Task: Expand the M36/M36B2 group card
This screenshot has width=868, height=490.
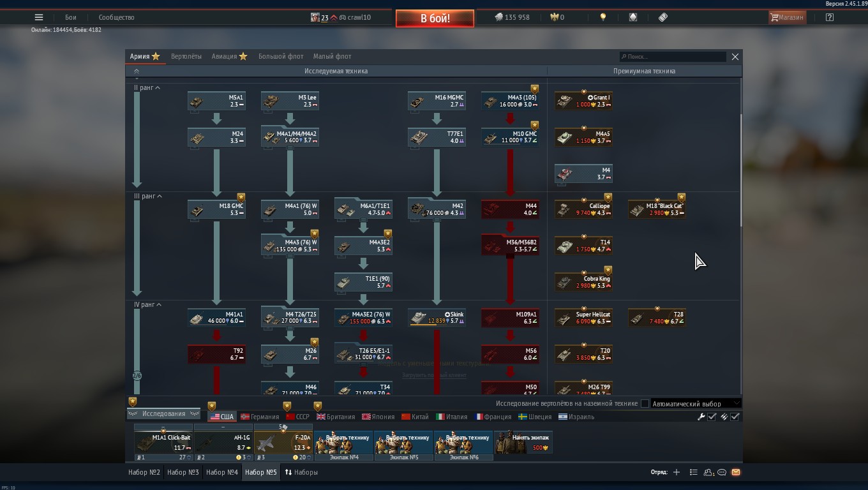Action: pos(510,245)
